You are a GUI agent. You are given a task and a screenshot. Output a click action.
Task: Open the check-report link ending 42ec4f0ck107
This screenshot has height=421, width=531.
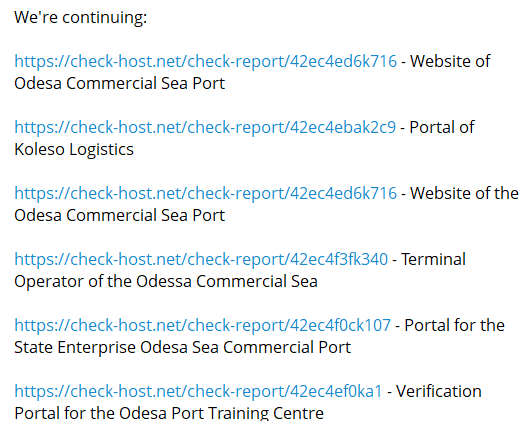[203, 326]
